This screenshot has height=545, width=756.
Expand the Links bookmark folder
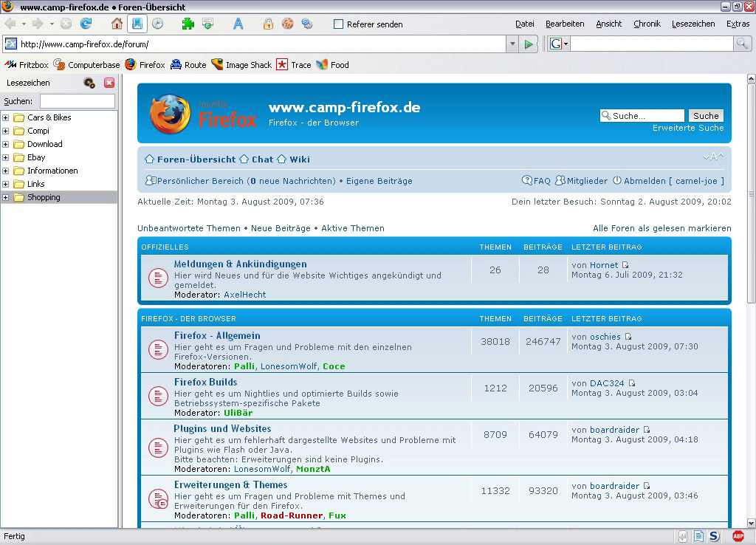tap(6, 184)
